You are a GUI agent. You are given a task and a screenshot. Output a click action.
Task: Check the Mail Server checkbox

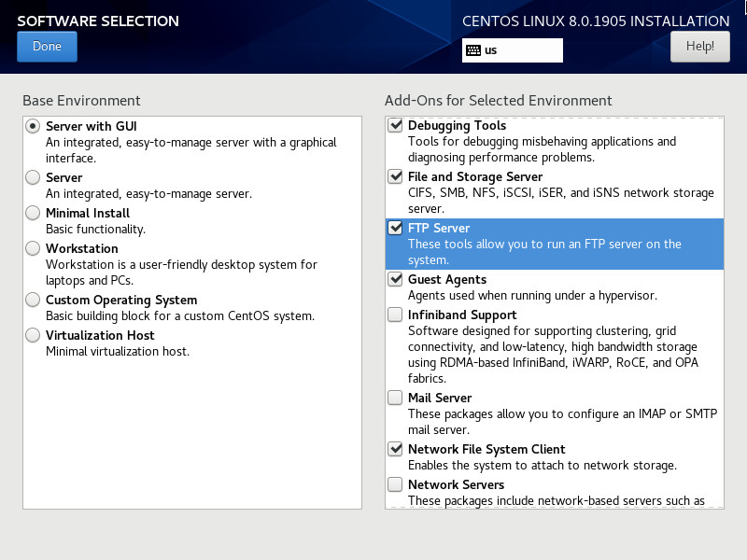[395, 398]
